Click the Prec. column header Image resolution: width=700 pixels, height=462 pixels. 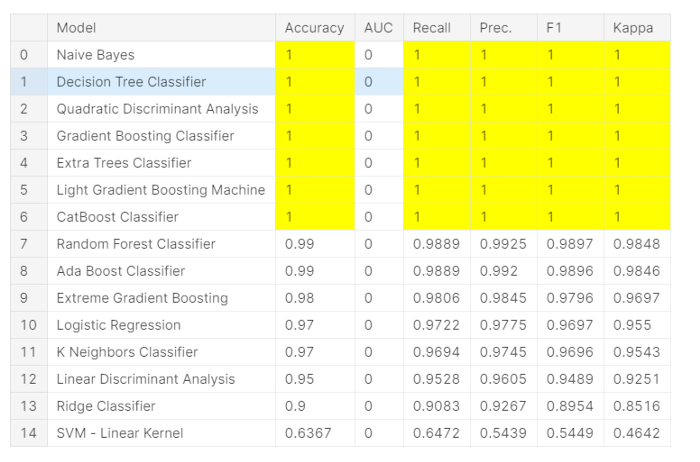[x=496, y=28]
